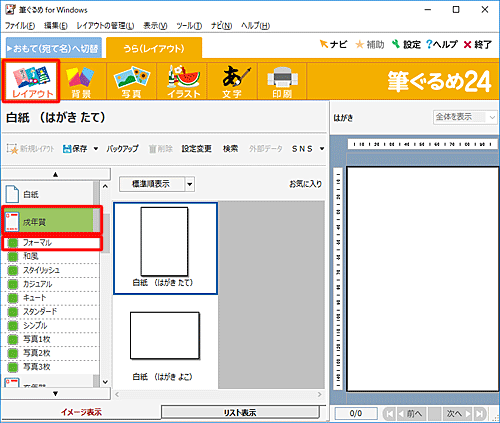500x423 pixels.
Task: Click the 検索 search button
Action: coord(230,149)
